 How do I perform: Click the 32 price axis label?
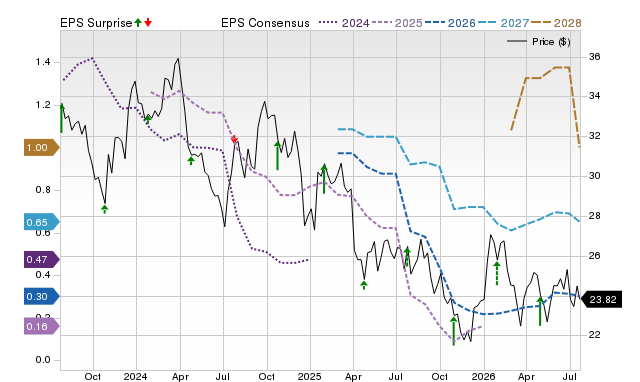tap(595, 136)
